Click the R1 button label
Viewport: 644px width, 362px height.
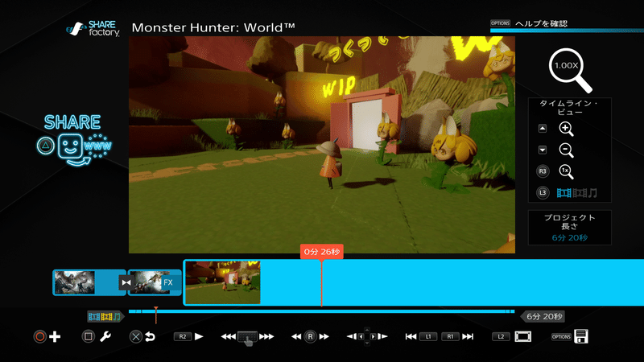(x=450, y=336)
